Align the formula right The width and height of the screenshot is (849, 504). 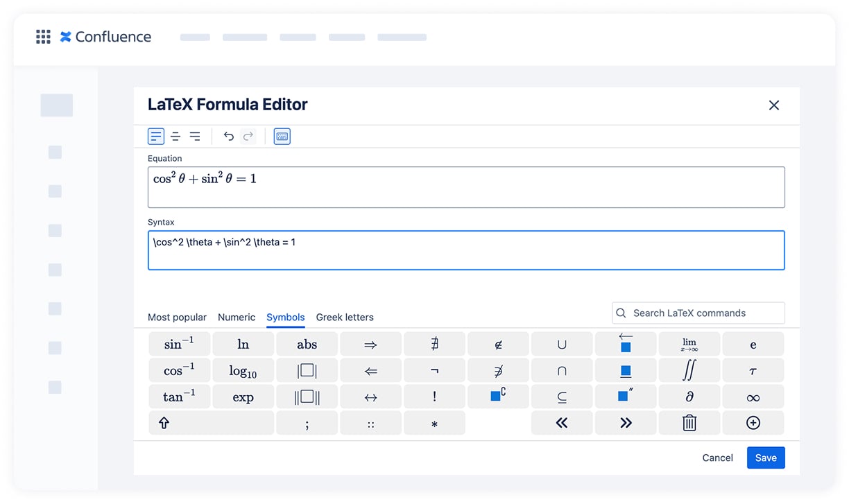coord(195,137)
